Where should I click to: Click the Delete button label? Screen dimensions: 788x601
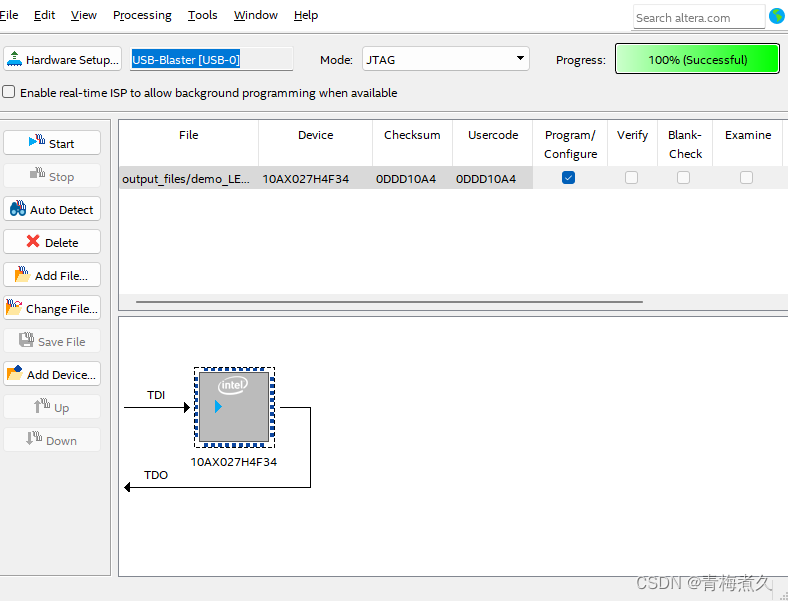[61, 243]
